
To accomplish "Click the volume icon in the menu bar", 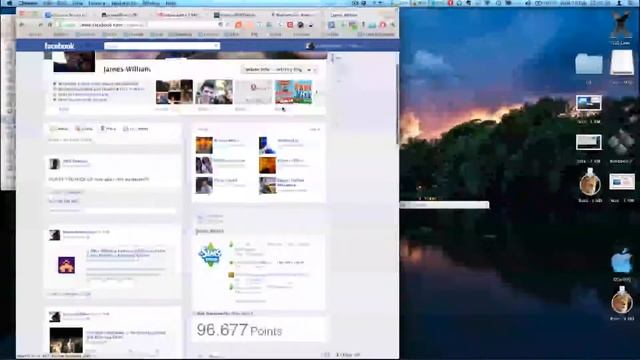I will pos(528,3).
